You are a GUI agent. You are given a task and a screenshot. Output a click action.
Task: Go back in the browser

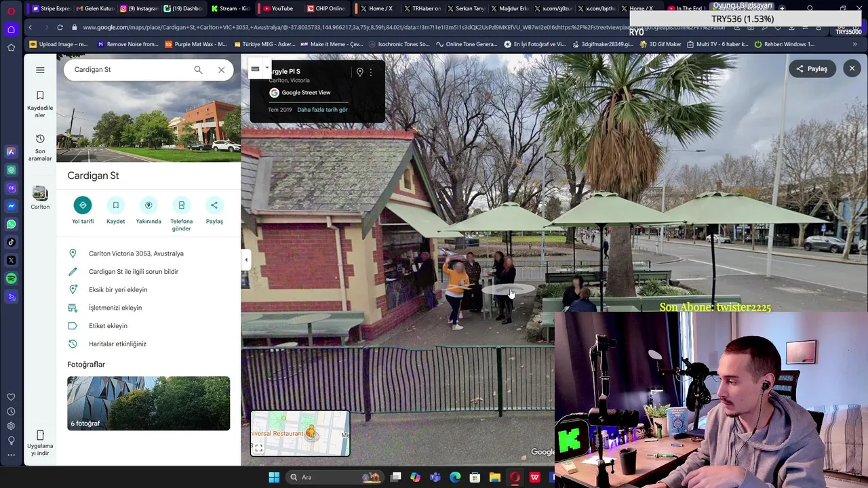point(30,27)
